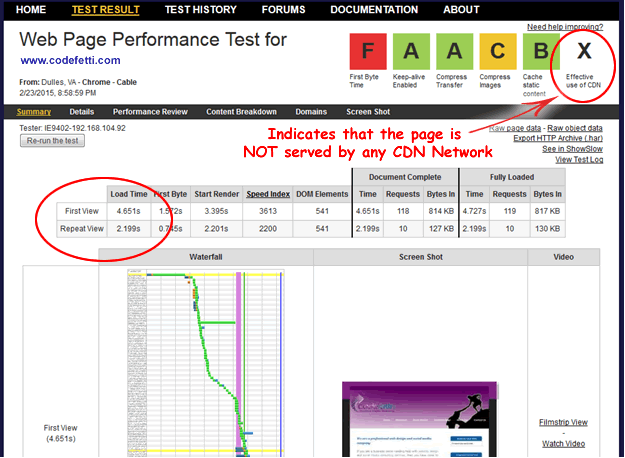This screenshot has height=458, width=625.
Task: Click the First View Speed Index 3613 value
Action: [x=268, y=211]
